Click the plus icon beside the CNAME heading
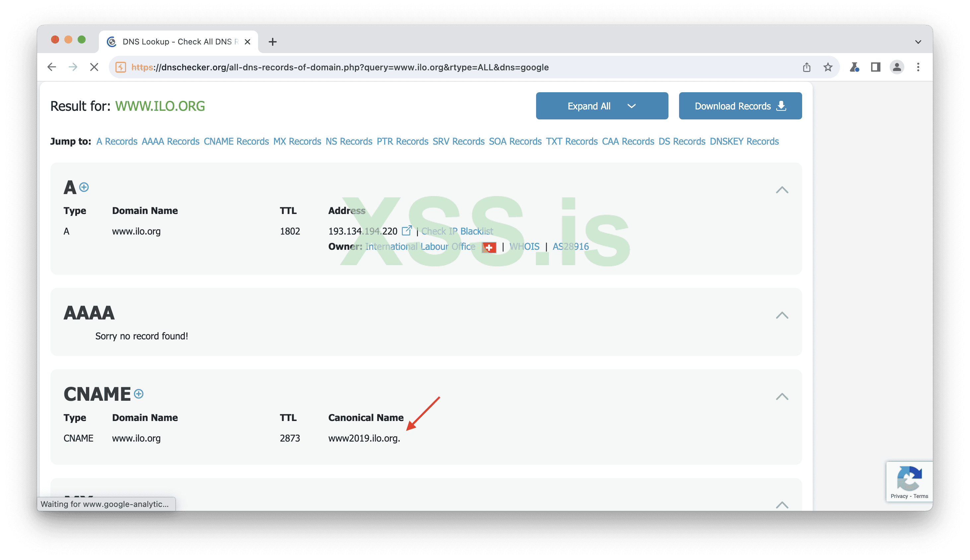970x560 pixels. (139, 394)
